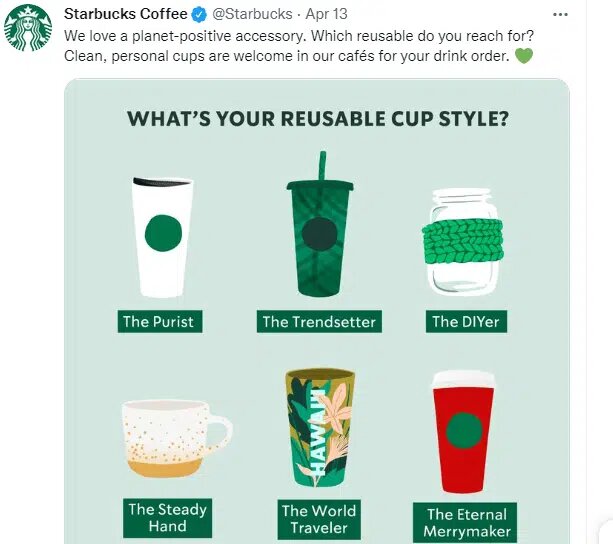Click the Starbucks profile avatar logo
Screen dimensions: 613x544
pyautogui.click(x=28, y=28)
